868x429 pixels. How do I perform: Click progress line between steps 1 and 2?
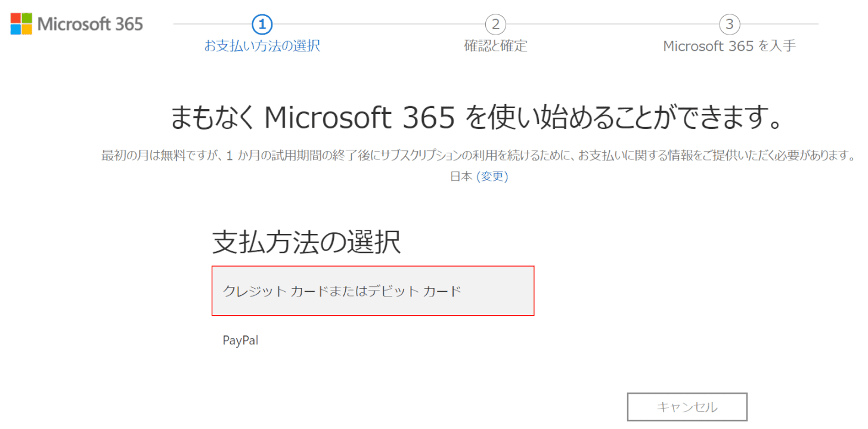pyautogui.click(x=379, y=24)
